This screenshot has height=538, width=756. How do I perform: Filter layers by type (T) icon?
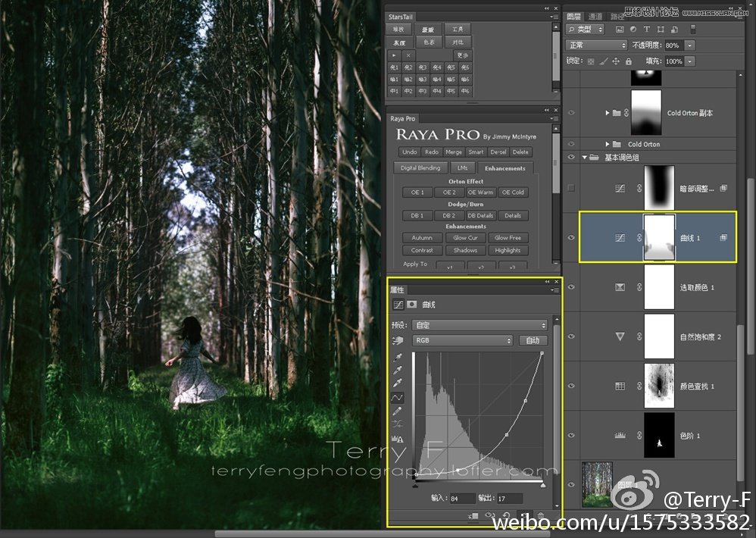(x=647, y=30)
